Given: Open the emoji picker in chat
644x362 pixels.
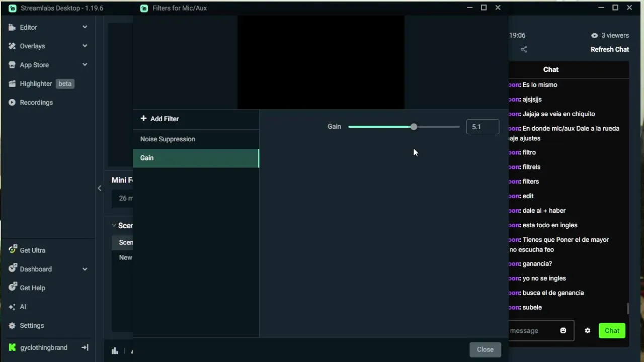Looking at the screenshot, I should click(563, 330).
